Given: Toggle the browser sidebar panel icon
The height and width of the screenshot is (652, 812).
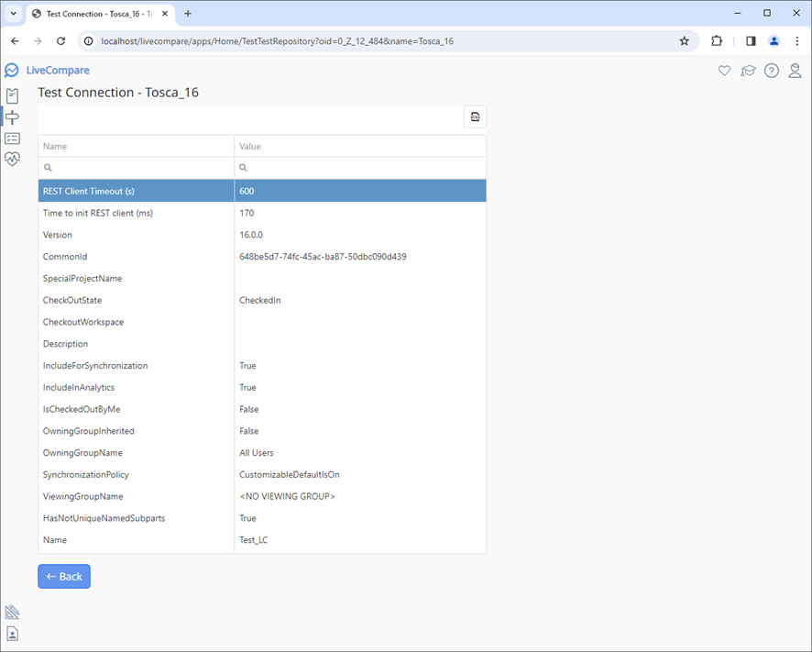Looking at the screenshot, I should 752,41.
